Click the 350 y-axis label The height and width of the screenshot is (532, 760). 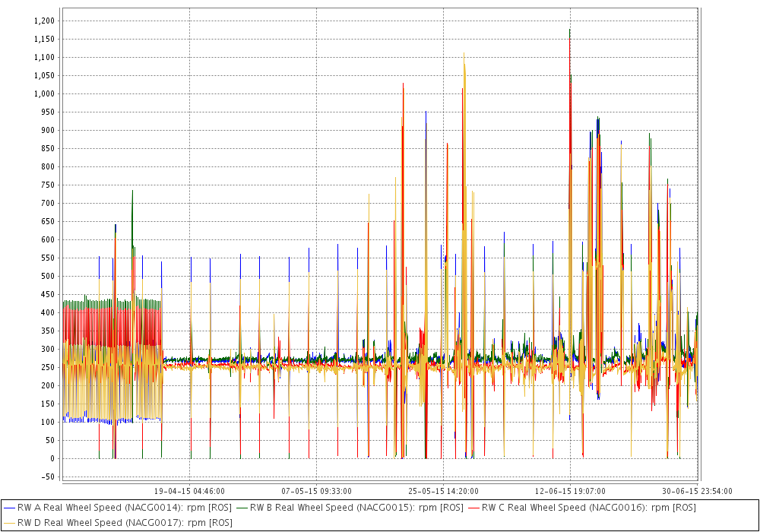(47, 331)
